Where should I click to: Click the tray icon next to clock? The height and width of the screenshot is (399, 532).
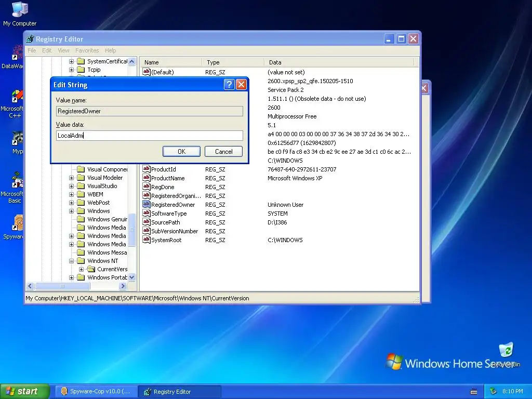494,391
